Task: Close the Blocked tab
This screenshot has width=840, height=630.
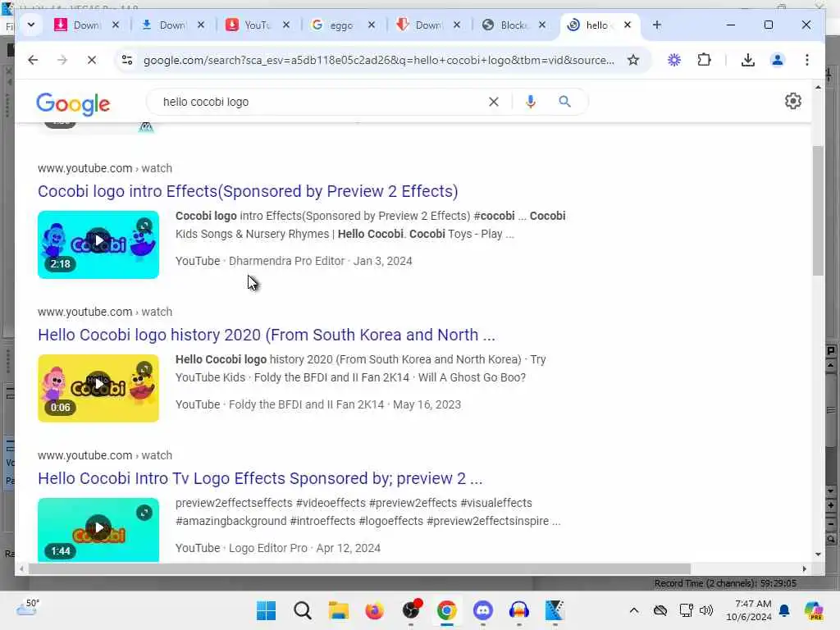Action: 542,25
